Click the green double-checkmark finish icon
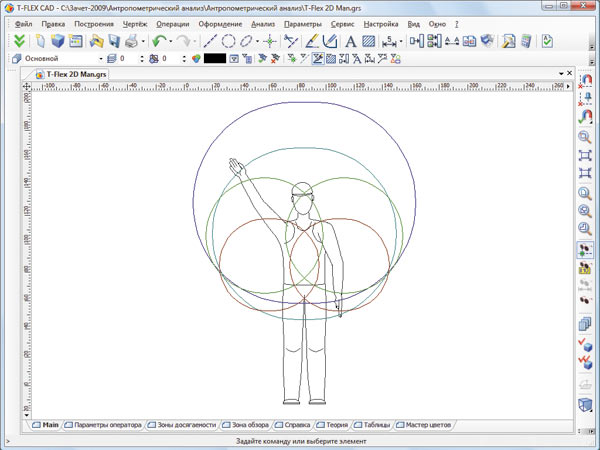This screenshot has width=600, height=450. tap(19, 41)
